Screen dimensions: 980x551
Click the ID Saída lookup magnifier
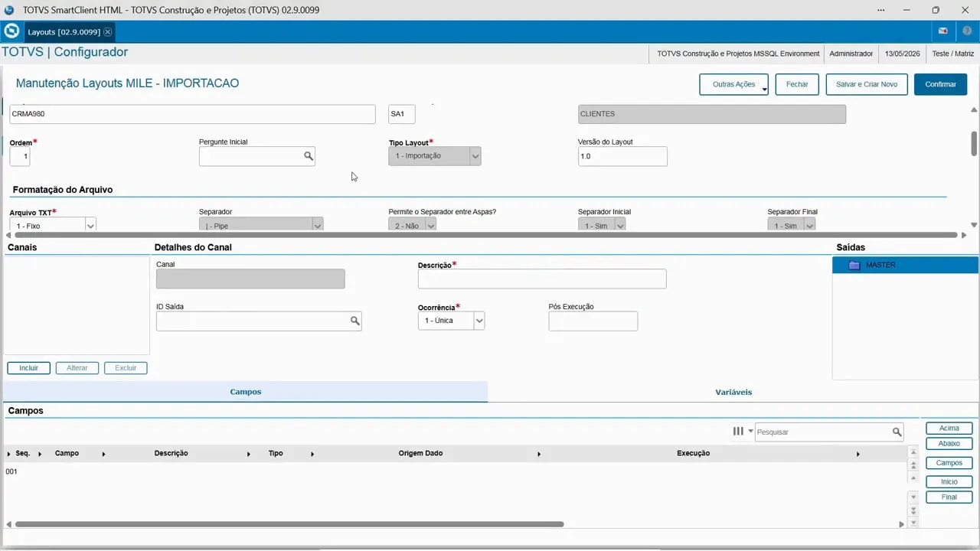click(x=354, y=321)
